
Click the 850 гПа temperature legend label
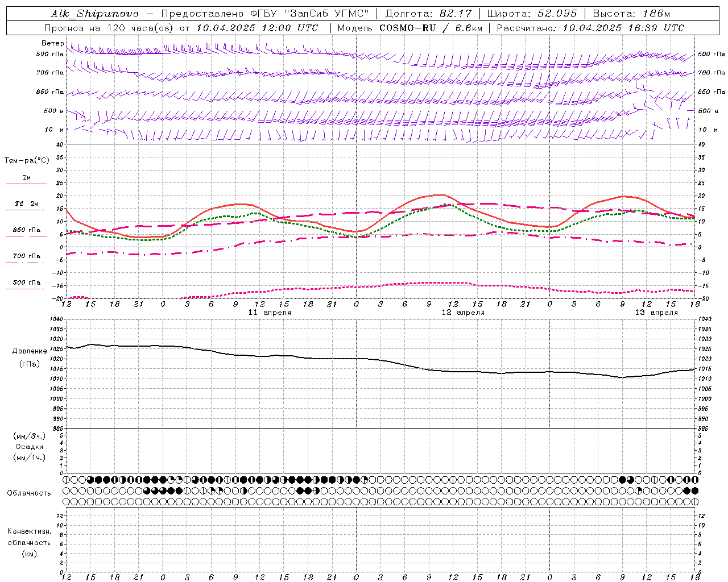pyautogui.click(x=27, y=230)
